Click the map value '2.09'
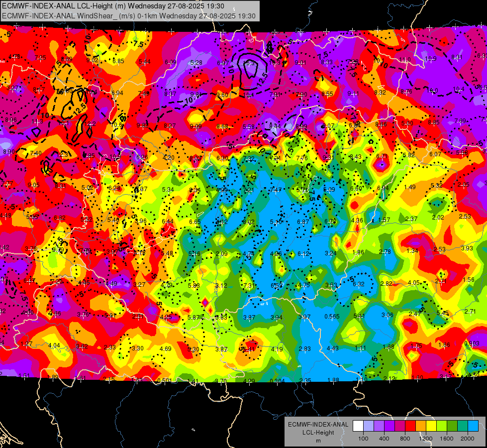 coord(222,254)
